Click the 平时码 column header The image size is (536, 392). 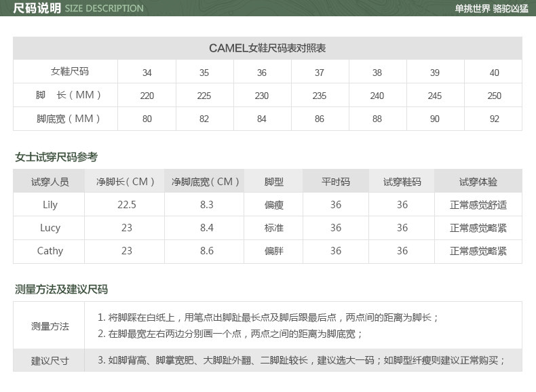pyautogui.click(x=336, y=182)
